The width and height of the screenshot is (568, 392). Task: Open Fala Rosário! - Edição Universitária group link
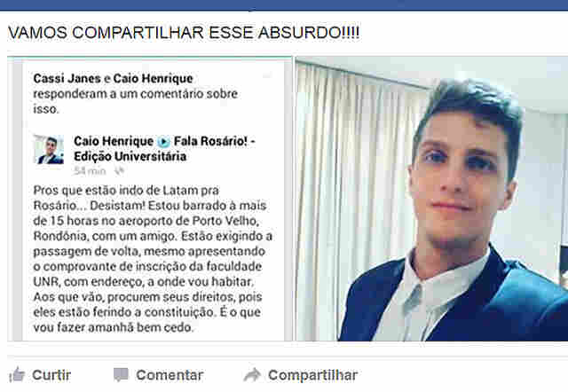tap(165, 149)
